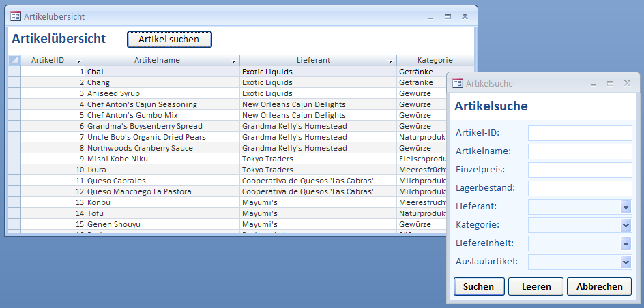Open the Lieferant column filter arrow

point(391,61)
